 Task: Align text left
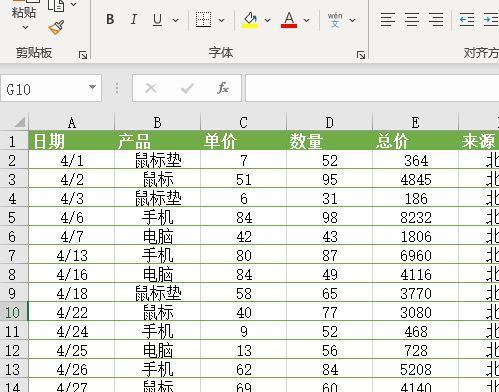coord(388,20)
